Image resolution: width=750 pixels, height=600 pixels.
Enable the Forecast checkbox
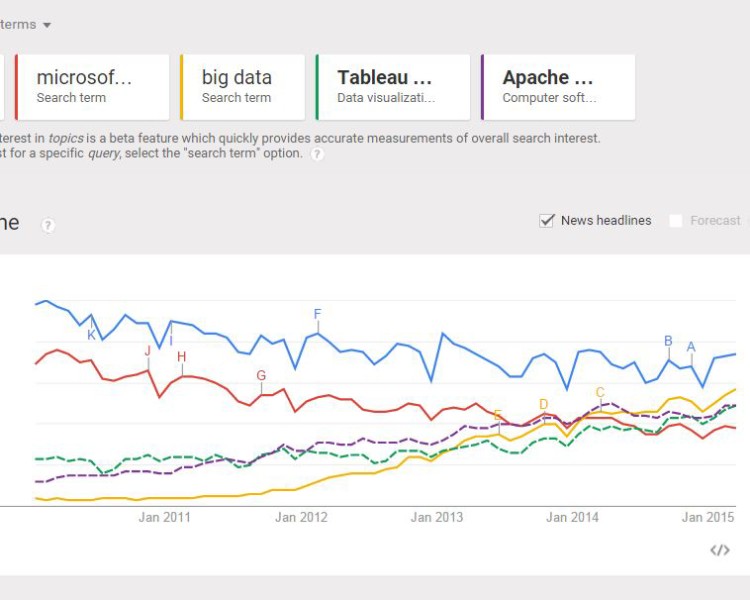tap(676, 220)
